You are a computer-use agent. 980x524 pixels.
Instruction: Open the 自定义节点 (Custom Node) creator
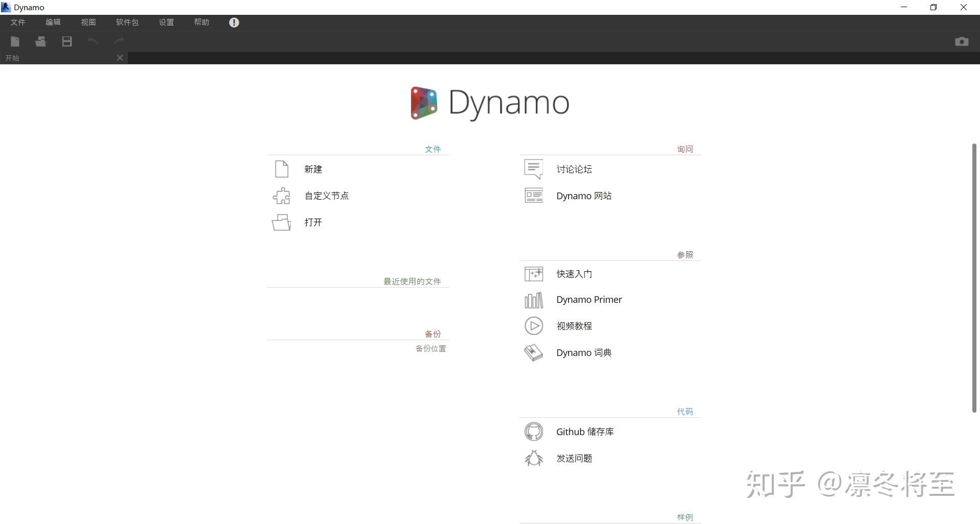click(x=326, y=196)
